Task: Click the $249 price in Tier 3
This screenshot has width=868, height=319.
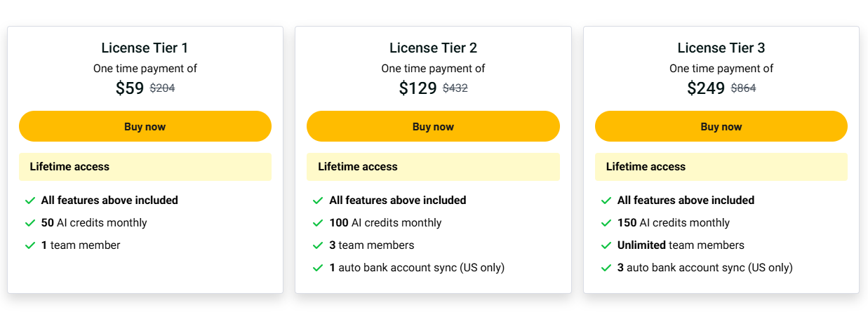Action: (706, 88)
